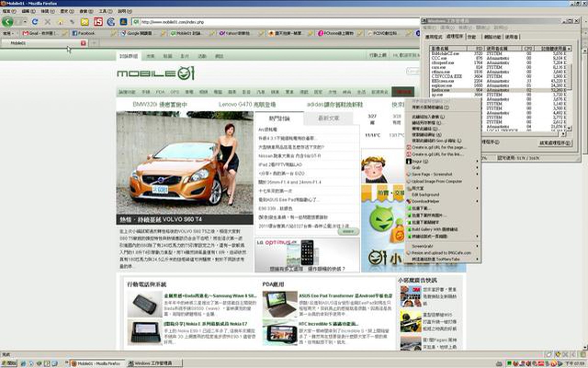Click the ASUS Eee Pad article thumbnail

(x=280, y=304)
